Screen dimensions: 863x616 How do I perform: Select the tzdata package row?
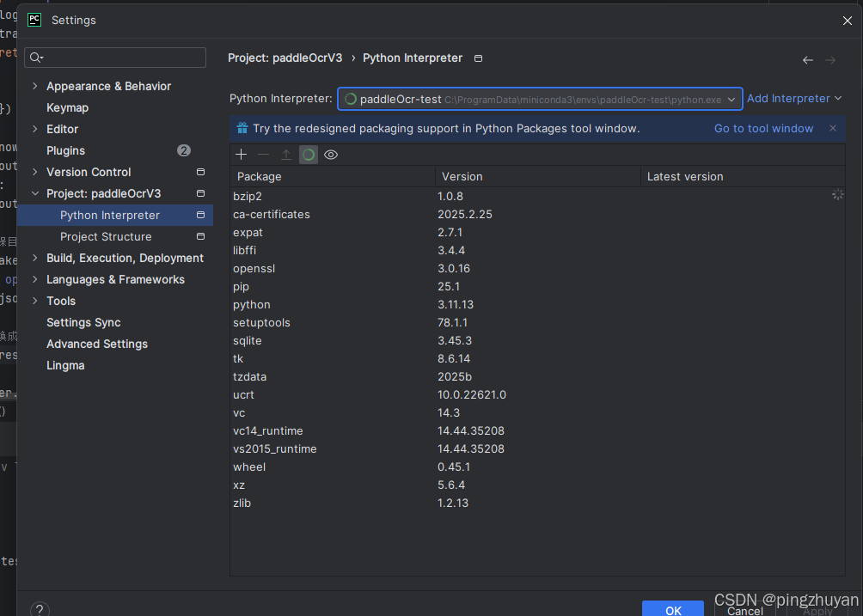[537, 377]
